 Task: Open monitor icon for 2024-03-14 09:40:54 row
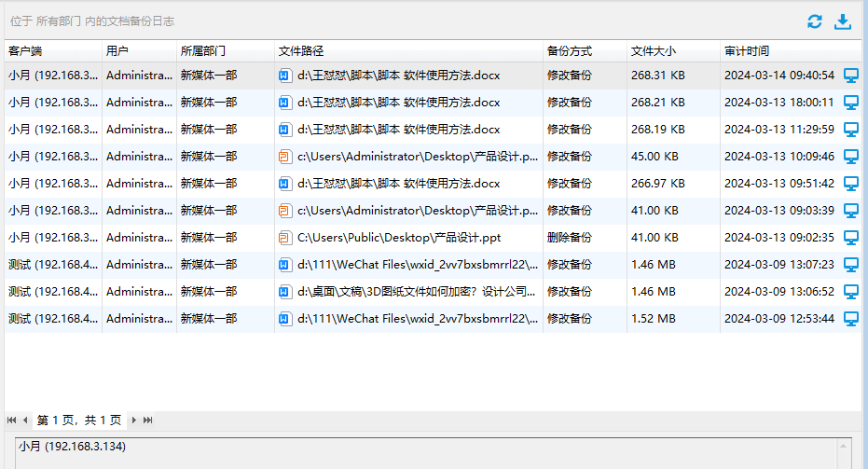(x=851, y=76)
